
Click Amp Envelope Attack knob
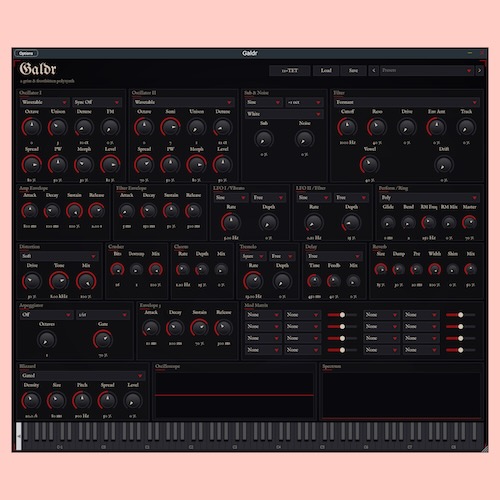(30, 211)
